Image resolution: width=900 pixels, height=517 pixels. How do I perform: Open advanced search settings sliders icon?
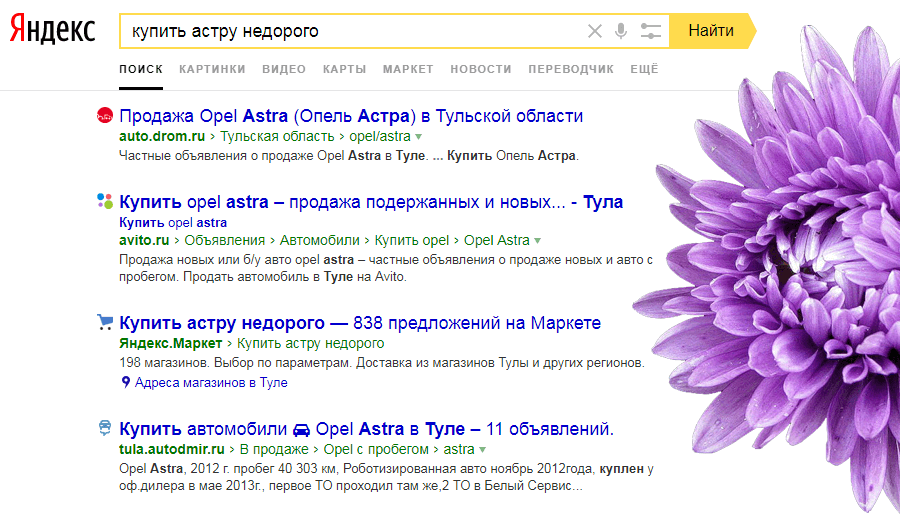coord(651,31)
